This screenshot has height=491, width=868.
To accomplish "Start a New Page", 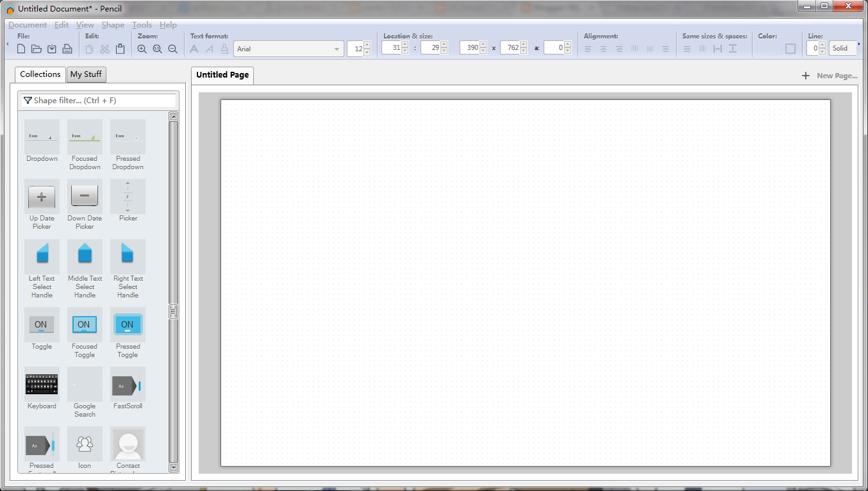I will [830, 75].
